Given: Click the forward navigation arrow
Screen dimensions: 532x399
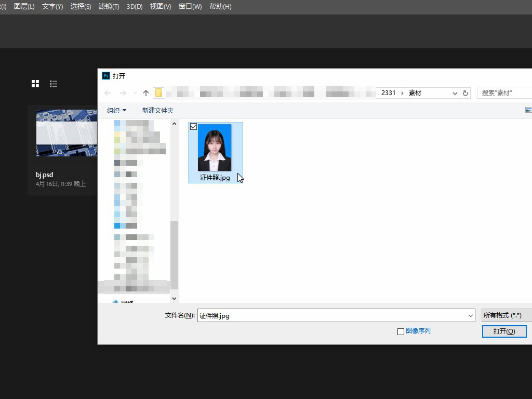Looking at the screenshot, I should pyautogui.click(x=123, y=93).
